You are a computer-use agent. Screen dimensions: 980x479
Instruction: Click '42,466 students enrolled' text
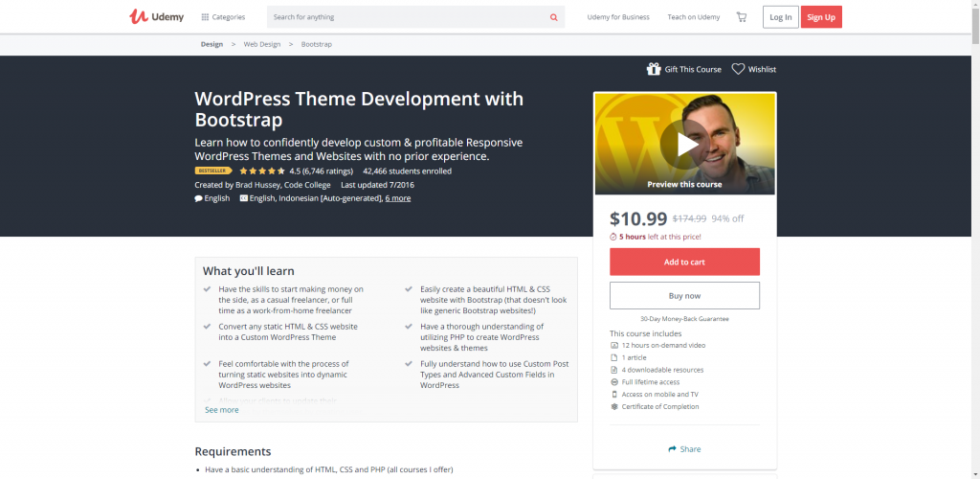pos(407,171)
